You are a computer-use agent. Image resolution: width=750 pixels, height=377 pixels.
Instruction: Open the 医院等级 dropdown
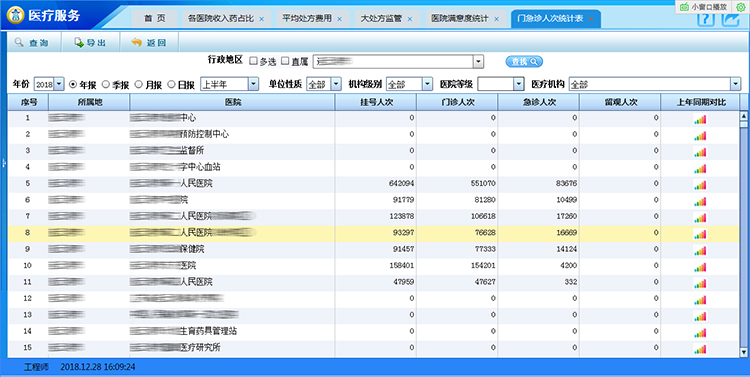(x=519, y=84)
